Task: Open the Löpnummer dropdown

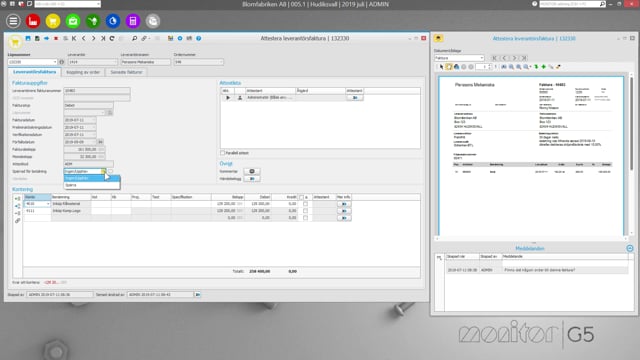Action: (x=55, y=62)
